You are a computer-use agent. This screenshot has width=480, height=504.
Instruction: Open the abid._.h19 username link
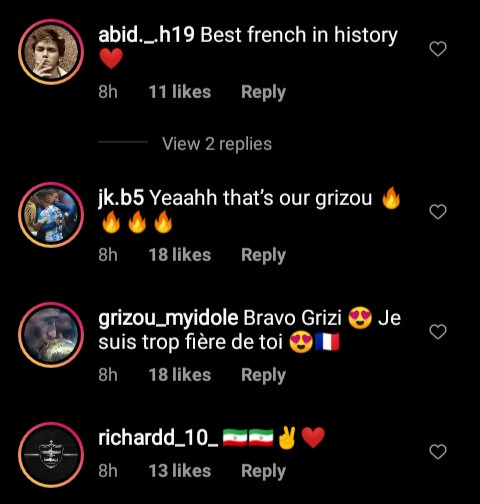pos(146,35)
